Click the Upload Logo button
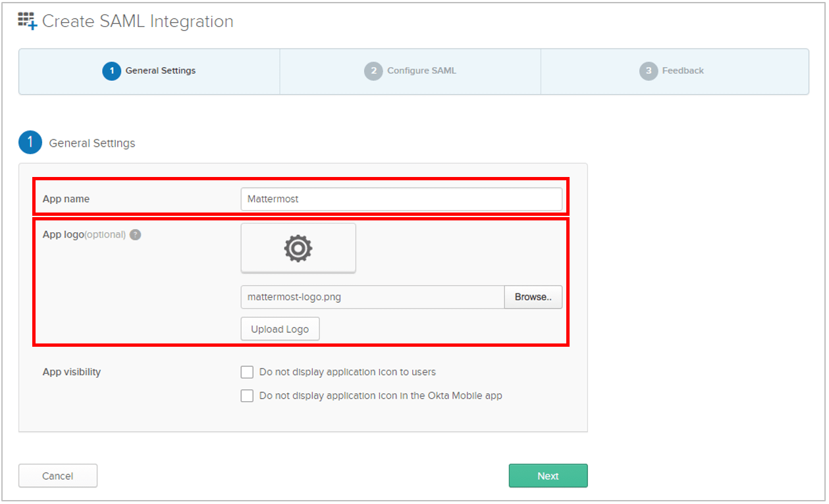 pos(280,328)
